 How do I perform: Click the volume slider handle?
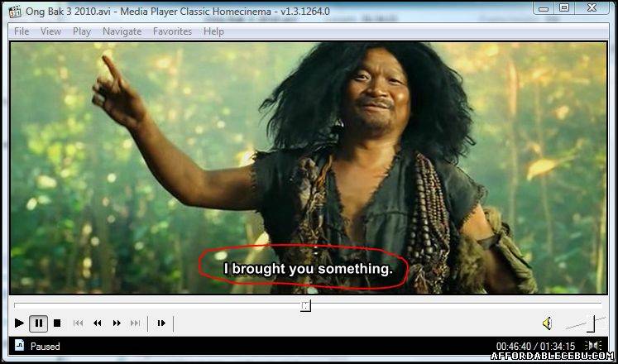591,323
